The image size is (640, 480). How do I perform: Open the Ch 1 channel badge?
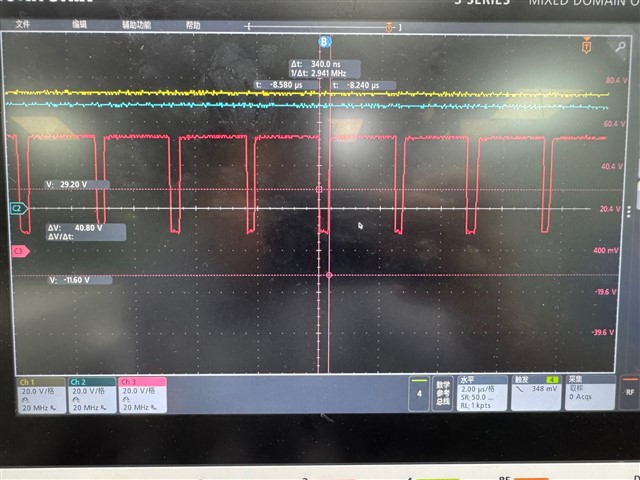(41, 395)
